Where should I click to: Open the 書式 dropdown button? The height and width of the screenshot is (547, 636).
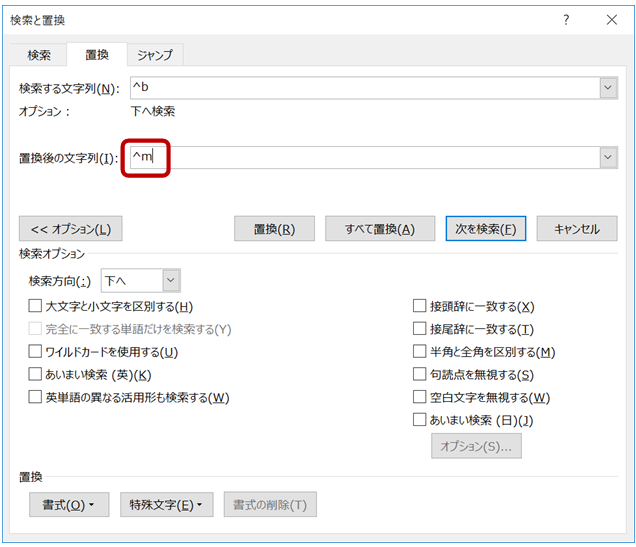click(68, 505)
